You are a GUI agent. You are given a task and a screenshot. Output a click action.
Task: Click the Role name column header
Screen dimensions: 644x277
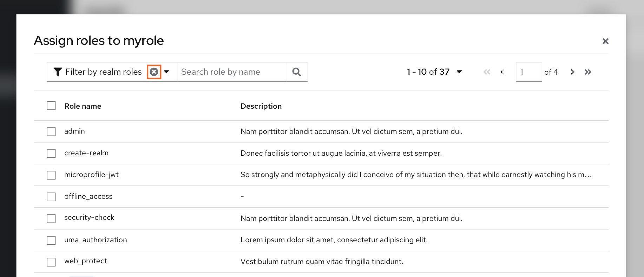point(83,106)
